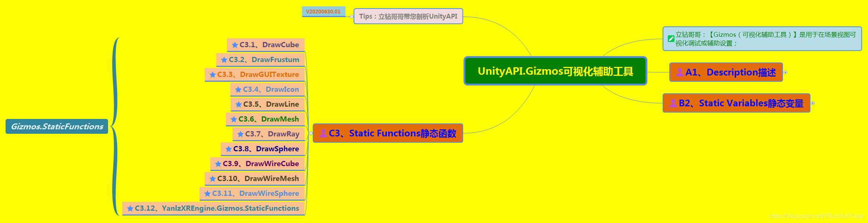This screenshot has width=868, height=223.
Task: Select the C3.6 DrawMesh topic
Action: point(265,119)
